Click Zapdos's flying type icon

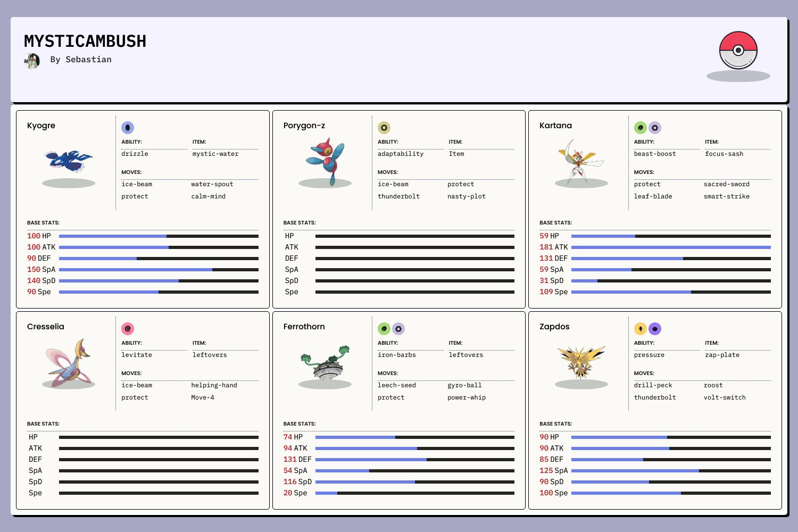tap(655, 329)
